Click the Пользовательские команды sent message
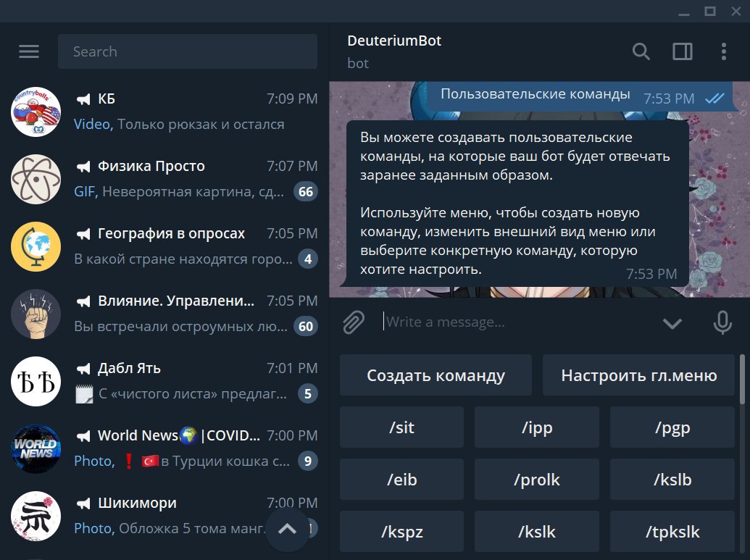This screenshot has width=750, height=560. pyautogui.click(x=580, y=97)
